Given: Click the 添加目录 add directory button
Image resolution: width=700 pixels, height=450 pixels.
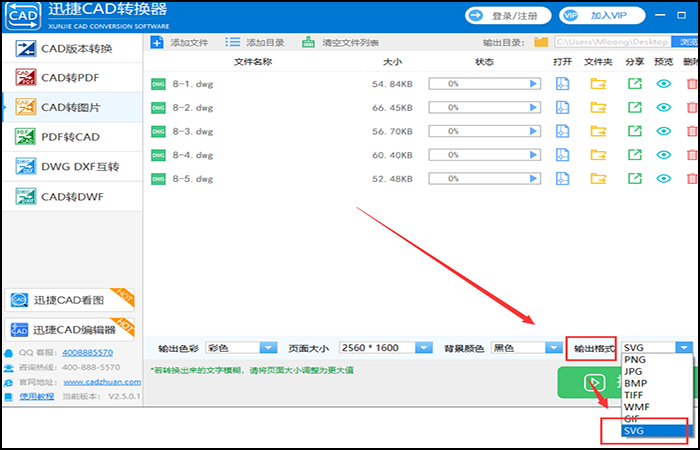Looking at the screenshot, I should 254,43.
